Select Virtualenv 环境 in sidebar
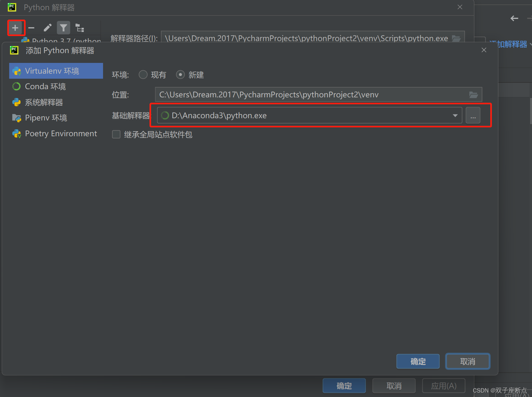This screenshot has height=397, width=532. [x=56, y=71]
